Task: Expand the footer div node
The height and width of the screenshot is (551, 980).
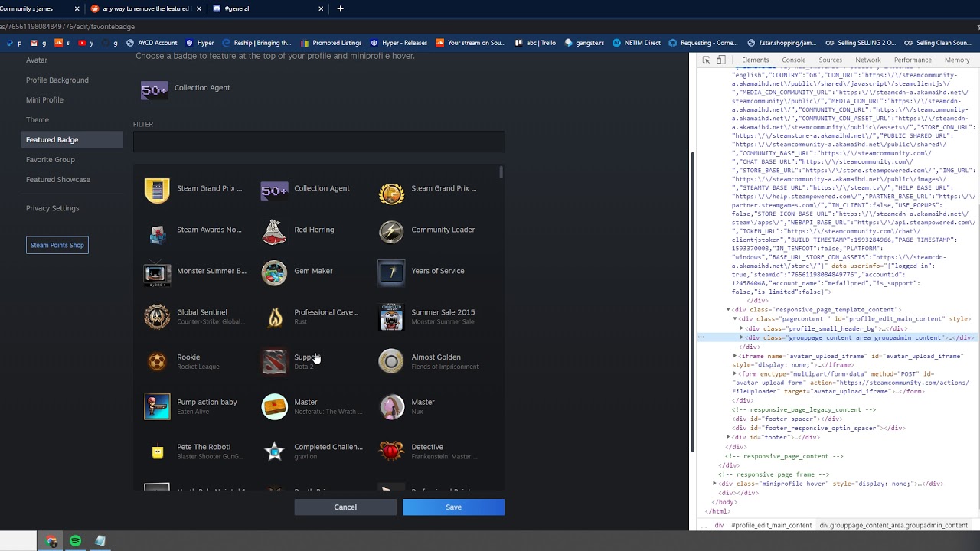Action: (x=728, y=437)
